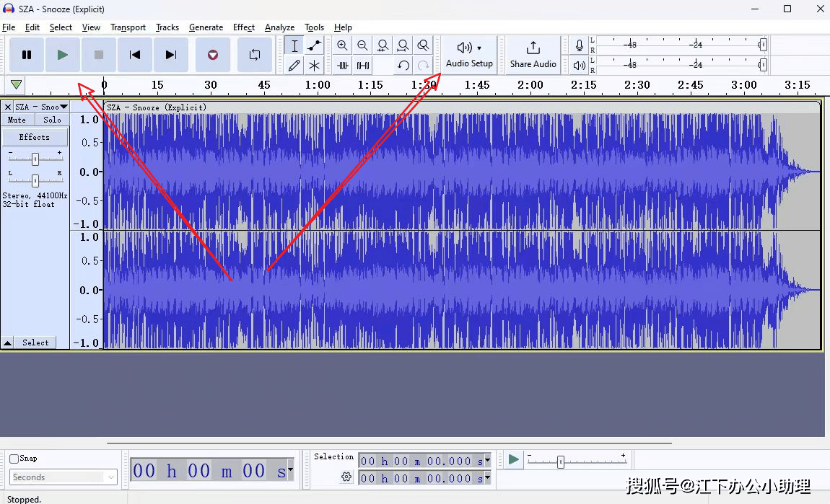Open the selection start format dropdown
The image size is (830, 504).
(487, 461)
